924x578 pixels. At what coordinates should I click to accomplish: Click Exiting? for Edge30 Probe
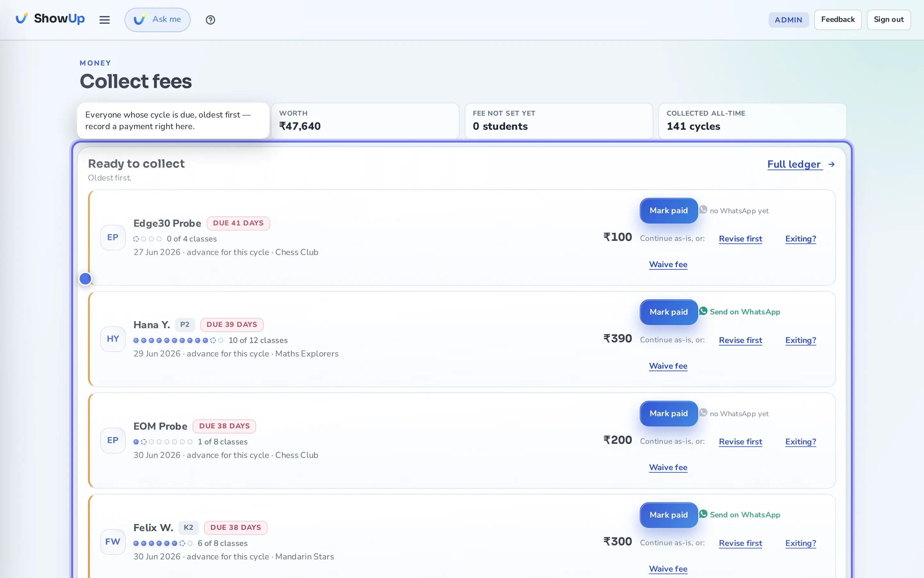click(x=801, y=239)
